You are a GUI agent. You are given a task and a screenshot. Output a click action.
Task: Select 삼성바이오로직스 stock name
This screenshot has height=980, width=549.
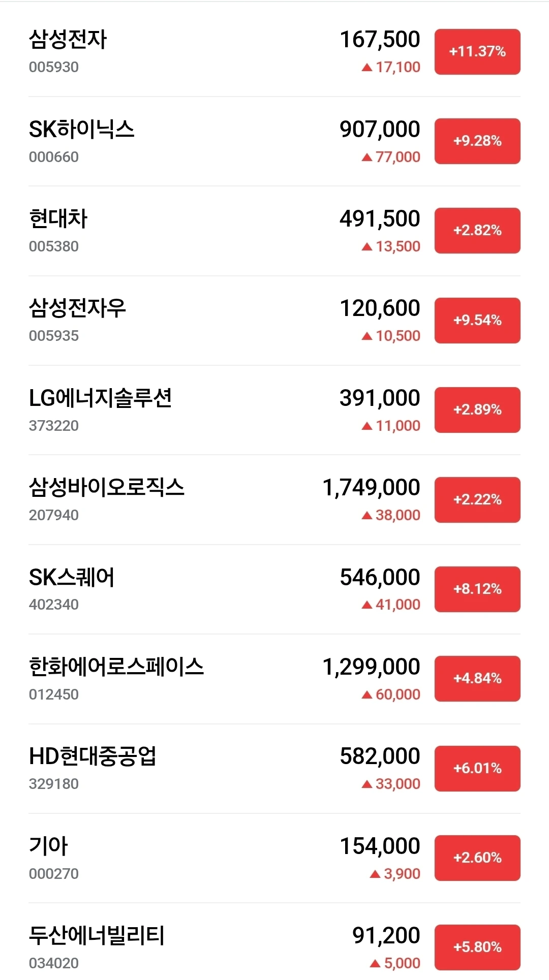click(106, 488)
